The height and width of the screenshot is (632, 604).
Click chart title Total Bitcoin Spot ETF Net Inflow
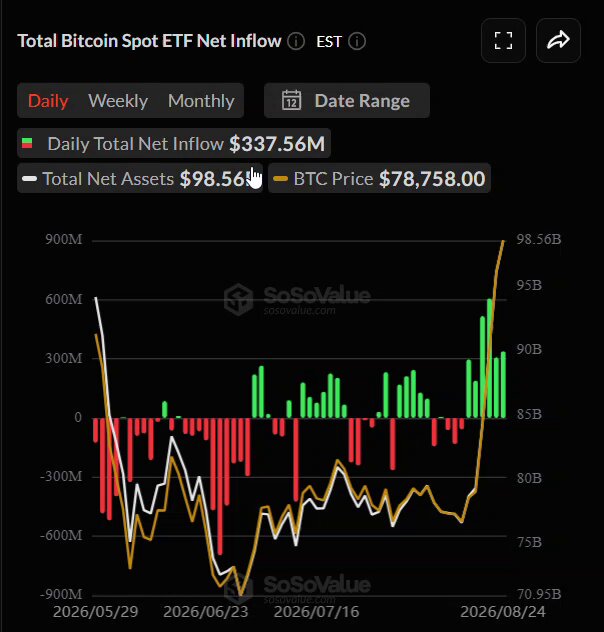pyautogui.click(x=149, y=41)
